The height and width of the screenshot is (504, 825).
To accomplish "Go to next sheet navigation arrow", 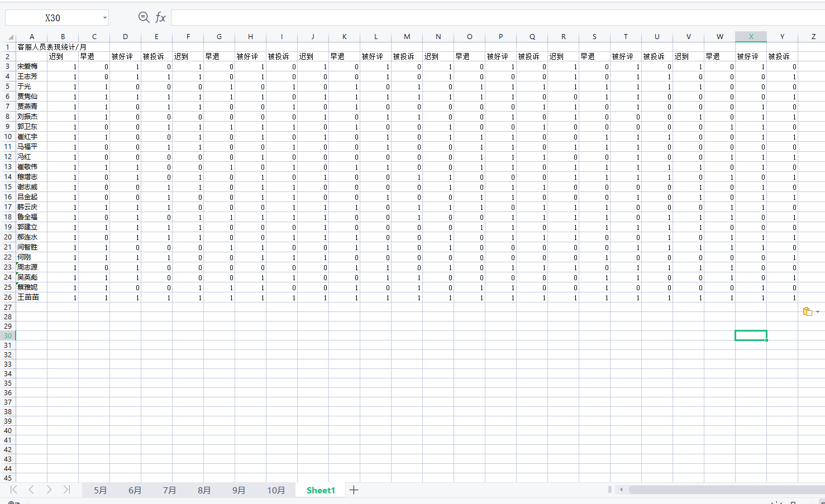I will [49, 489].
